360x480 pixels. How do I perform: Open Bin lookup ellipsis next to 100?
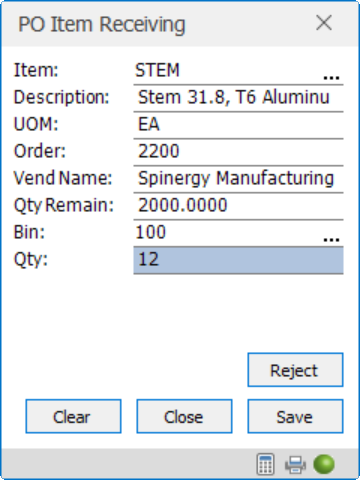click(x=331, y=239)
